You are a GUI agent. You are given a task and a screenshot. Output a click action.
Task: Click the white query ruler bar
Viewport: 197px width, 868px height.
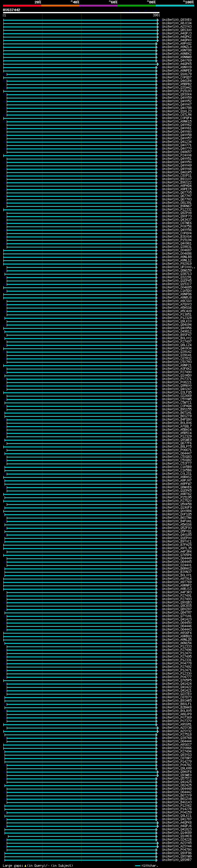(81, 13)
